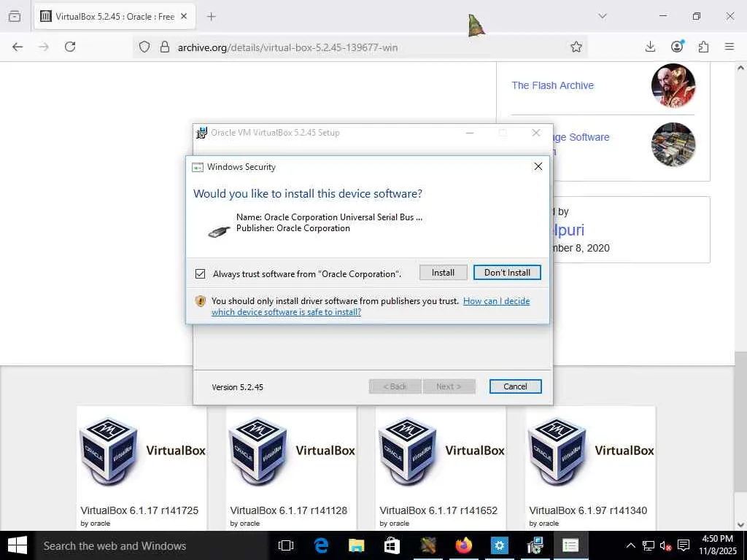Open File Explorer from taskbar

[356, 545]
